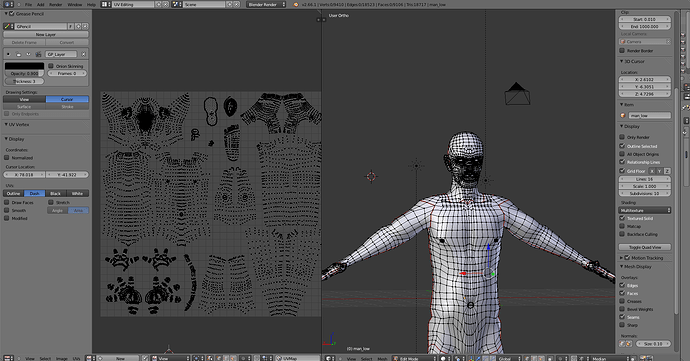Click the UV editor type icon in bottom header
The width and height of the screenshot is (690, 361).
[8, 358]
